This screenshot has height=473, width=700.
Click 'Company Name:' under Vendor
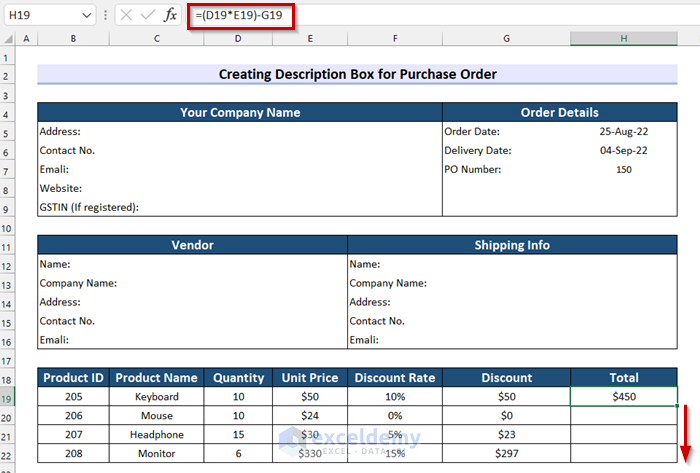78,283
